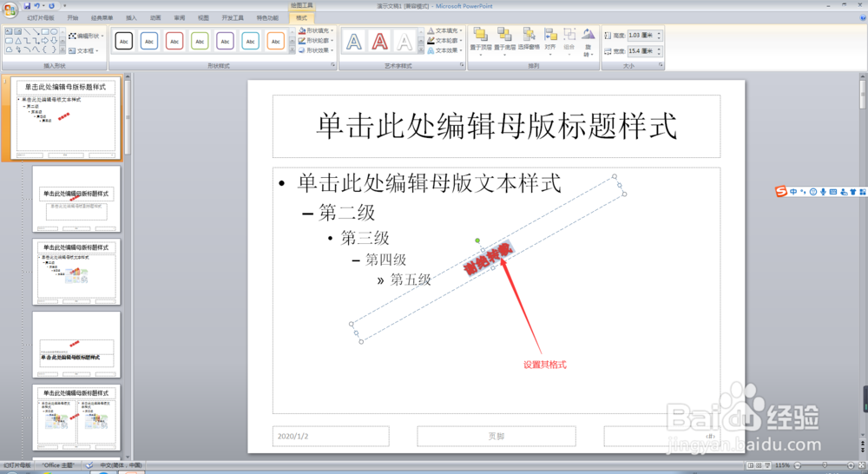Select the two-content layout thumbnail
Viewport: 868px width, 474px height.
tap(76, 417)
